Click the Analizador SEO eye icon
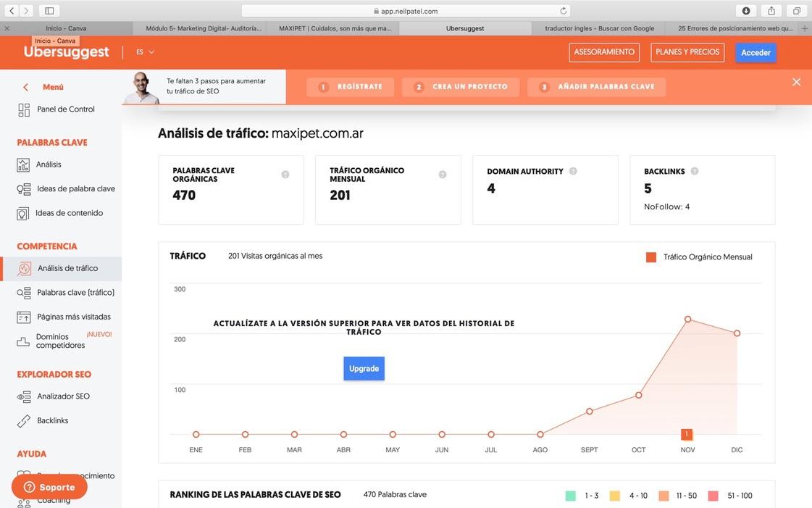 click(x=24, y=396)
